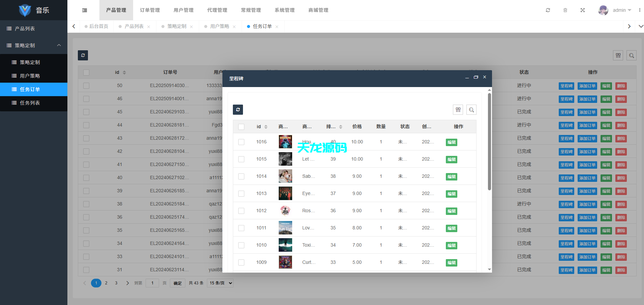Refresh the task order list

pos(83,55)
